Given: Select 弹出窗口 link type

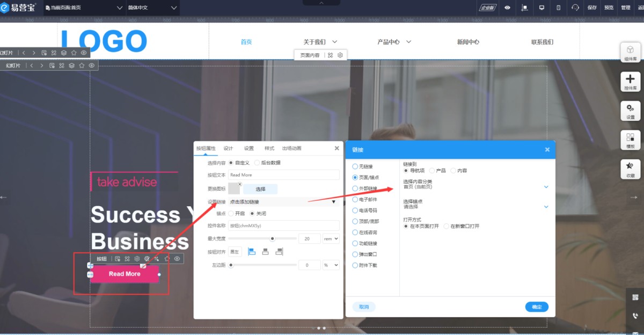Looking at the screenshot, I should click(x=365, y=254).
